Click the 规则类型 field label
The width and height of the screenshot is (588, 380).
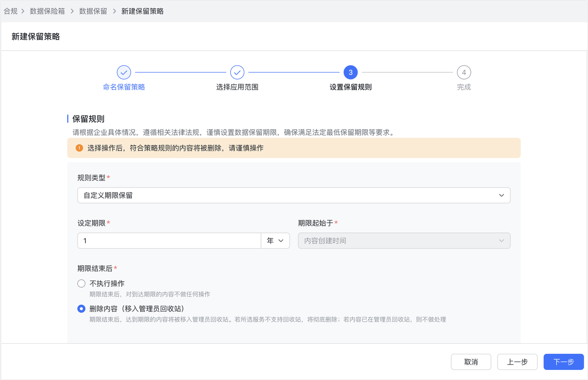pyautogui.click(x=91, y=177)
